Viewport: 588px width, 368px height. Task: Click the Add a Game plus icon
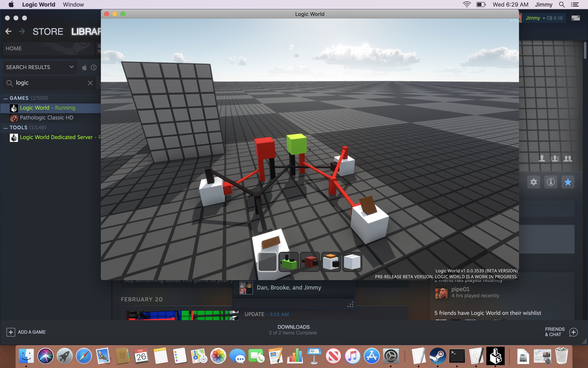click(x=11, y=332)
